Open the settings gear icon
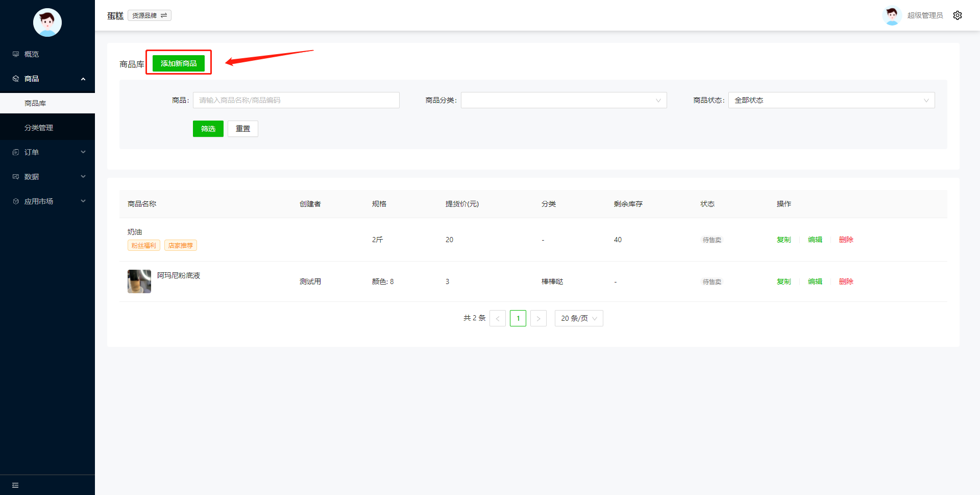Viewport: 980px width, 495px height. coord(958,15)
